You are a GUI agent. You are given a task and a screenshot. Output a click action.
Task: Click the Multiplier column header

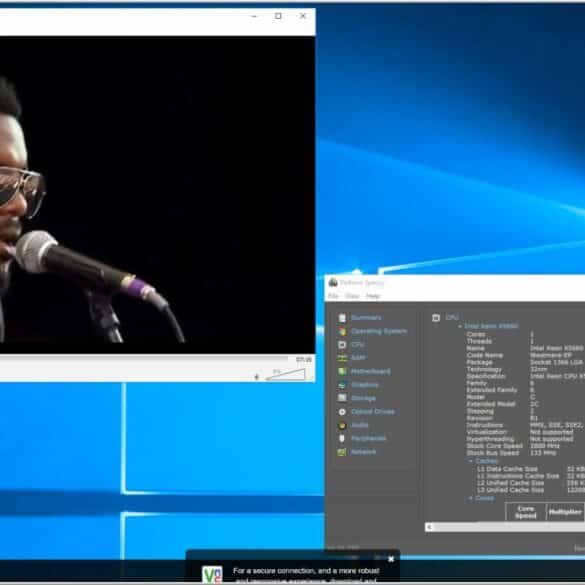pos(565,512)
